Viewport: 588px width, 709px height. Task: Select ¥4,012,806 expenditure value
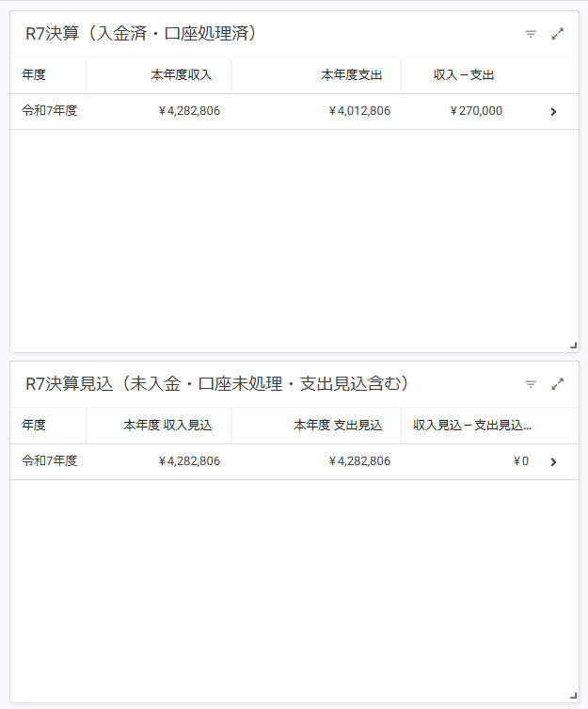359,111
